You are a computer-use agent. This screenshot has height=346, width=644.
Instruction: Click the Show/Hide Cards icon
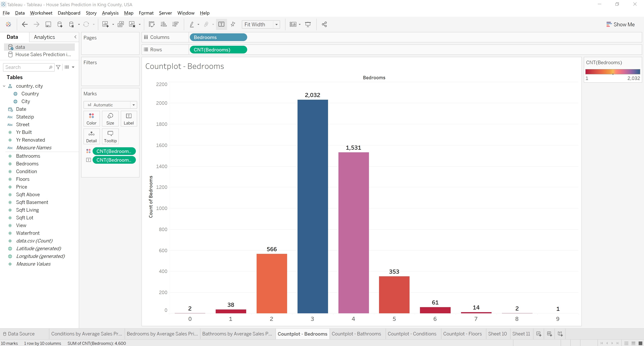pyautogui.click(x=293, y=24)
